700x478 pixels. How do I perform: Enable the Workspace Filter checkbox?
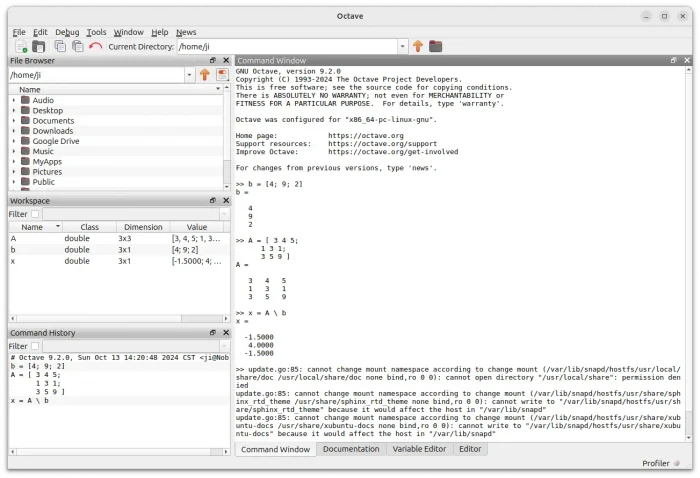click(35, 214)
